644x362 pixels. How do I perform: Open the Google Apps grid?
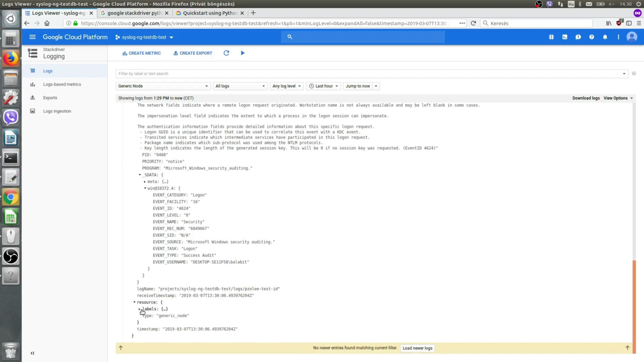(x=551, y=37)
